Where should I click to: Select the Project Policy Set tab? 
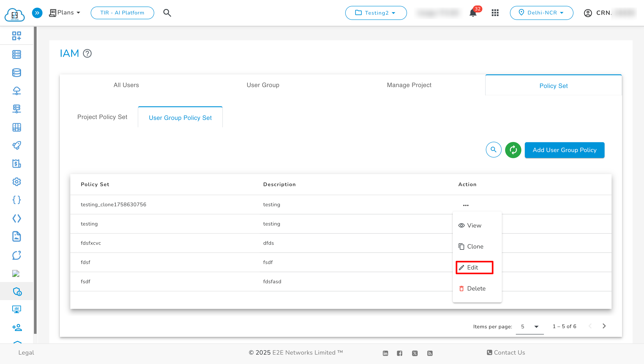click(x=102, y=117)
